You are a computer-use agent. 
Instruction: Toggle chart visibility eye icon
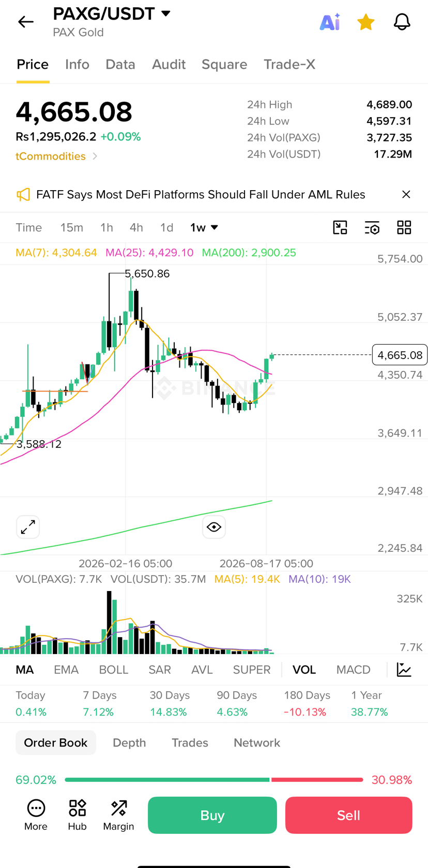(x=214, y=527)
